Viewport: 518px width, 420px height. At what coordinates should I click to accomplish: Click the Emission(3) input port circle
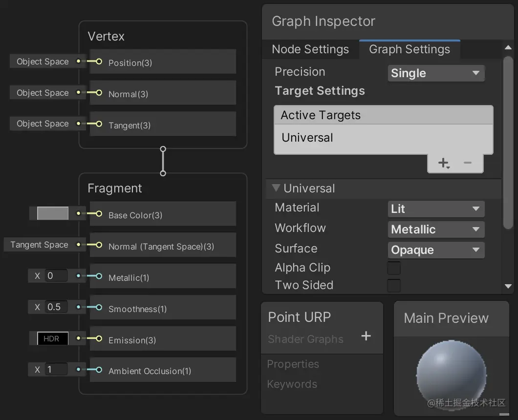tap(99, 339)
